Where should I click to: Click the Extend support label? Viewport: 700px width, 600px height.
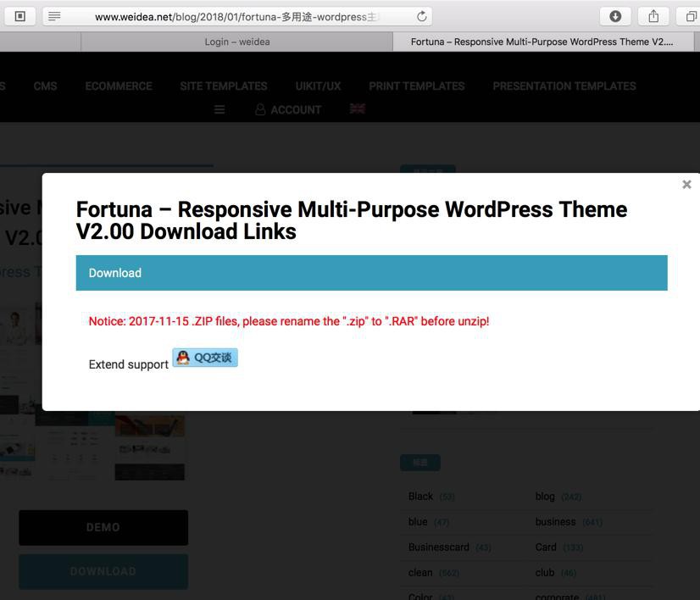[129, 364]
